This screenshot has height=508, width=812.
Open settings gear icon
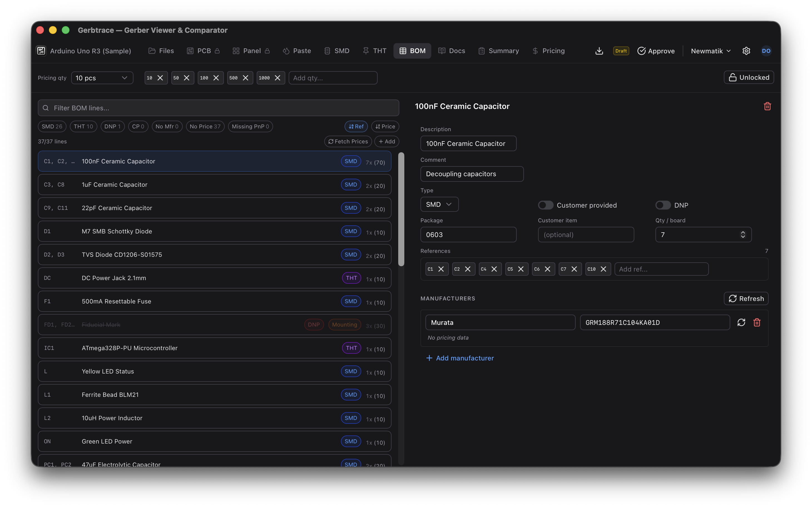pos(746,51)
